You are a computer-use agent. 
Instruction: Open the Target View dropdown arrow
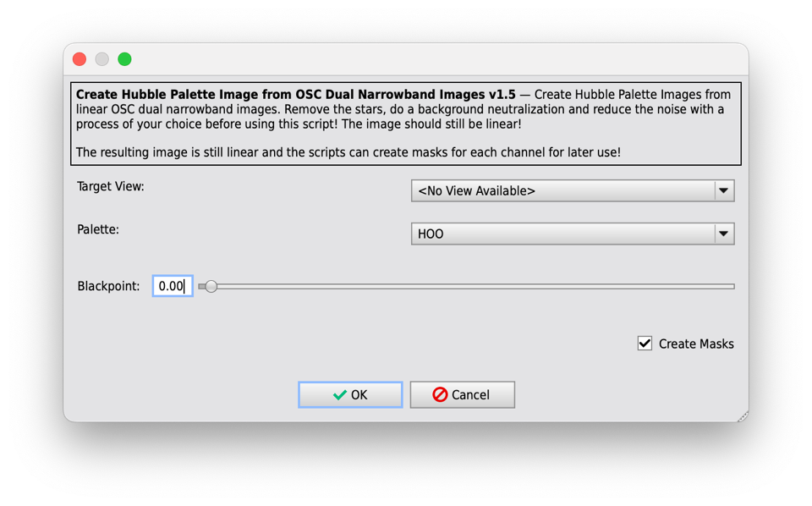tap(724, 190)
